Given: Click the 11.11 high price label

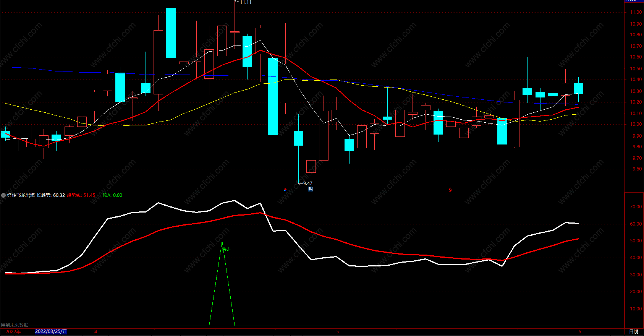Looking at the screenshot, I should pos(246,2).
